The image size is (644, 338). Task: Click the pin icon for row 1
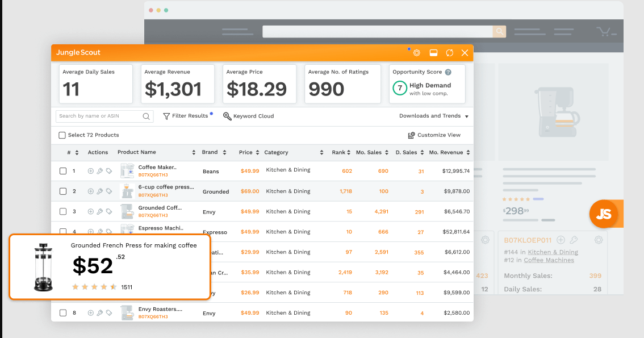click(x=100, y=171)
